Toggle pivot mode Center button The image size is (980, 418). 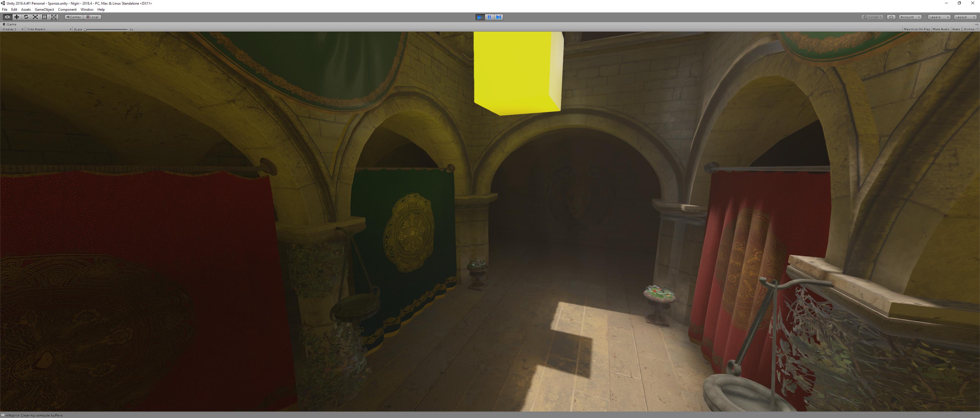coord(74,17)
